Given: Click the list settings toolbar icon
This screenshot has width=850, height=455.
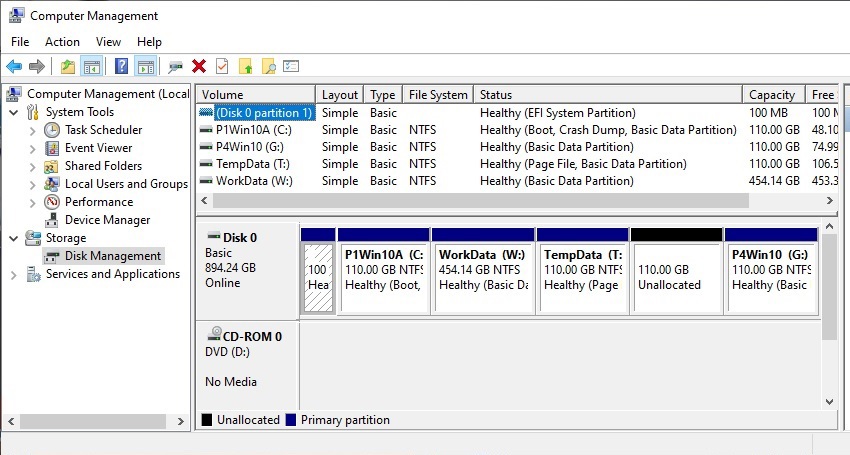Looking at the screenshot, I should [291, 66].
